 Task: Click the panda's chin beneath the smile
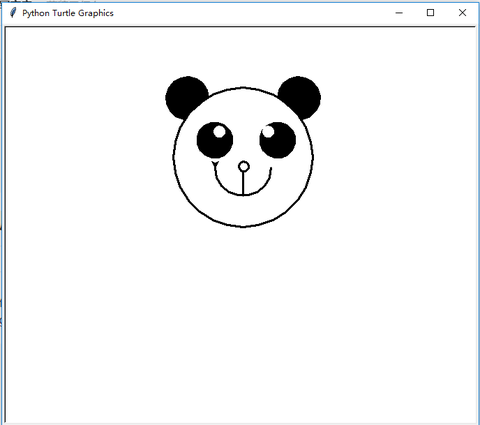coord(243,210)
